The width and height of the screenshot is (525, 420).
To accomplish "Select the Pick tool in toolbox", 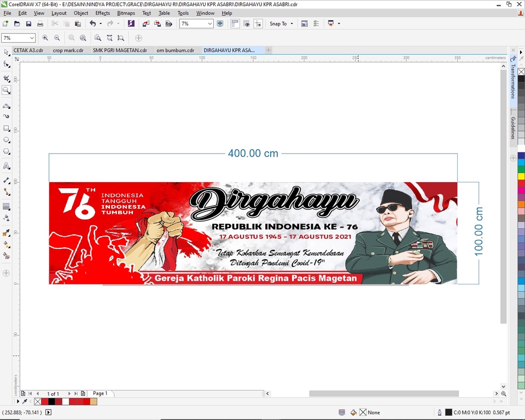I will click(x=6, y=52).
